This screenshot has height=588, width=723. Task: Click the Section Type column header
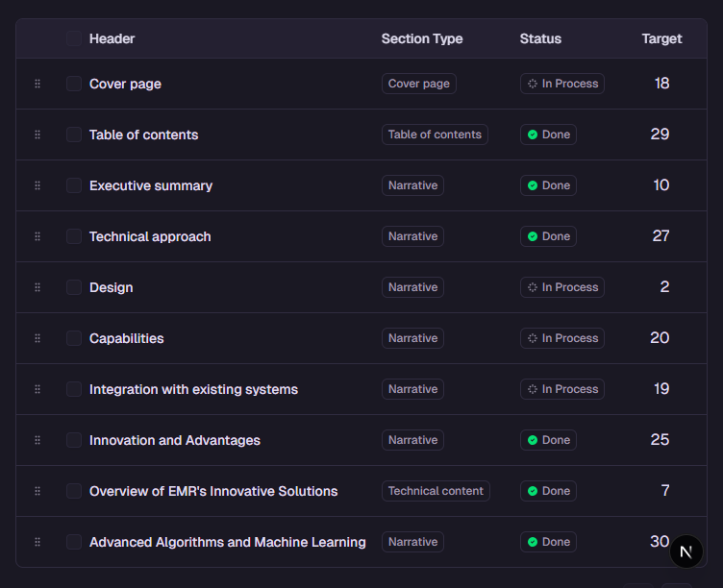421,38
